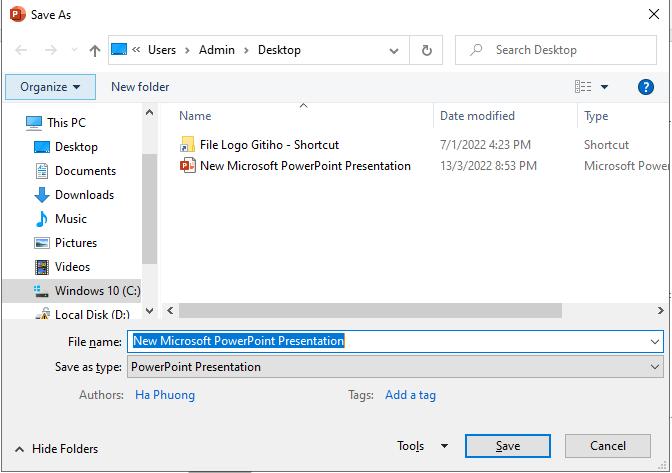Click date 7/1/2022 4:23 PM
This screenshot has height=473, width=672.
pos(485,145)
